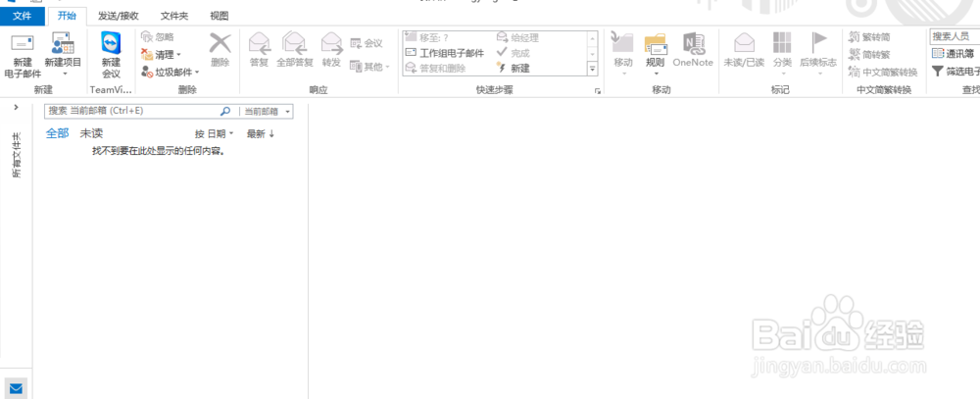Open the 移动 folder dropdown
The width and height of the screenshot is (980, 399).
tap(623, 55)
